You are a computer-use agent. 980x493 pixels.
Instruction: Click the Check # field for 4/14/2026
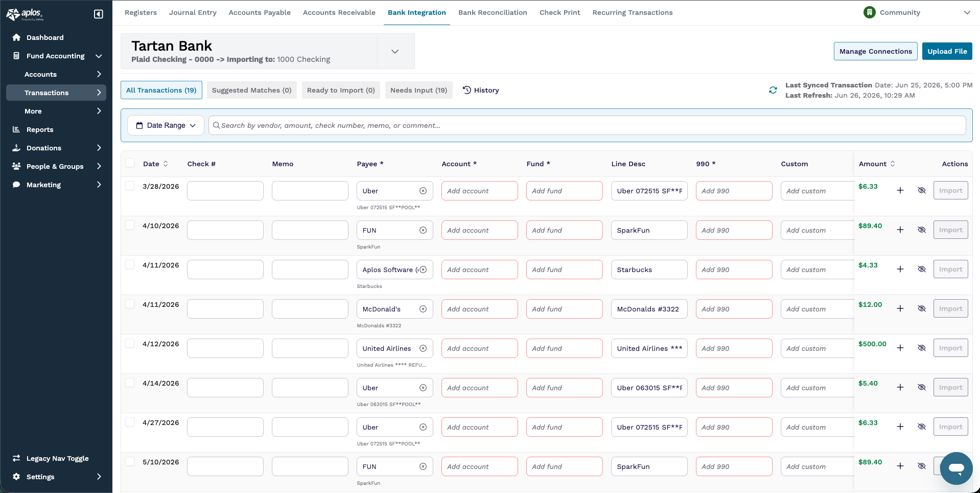tap(225, 388)
